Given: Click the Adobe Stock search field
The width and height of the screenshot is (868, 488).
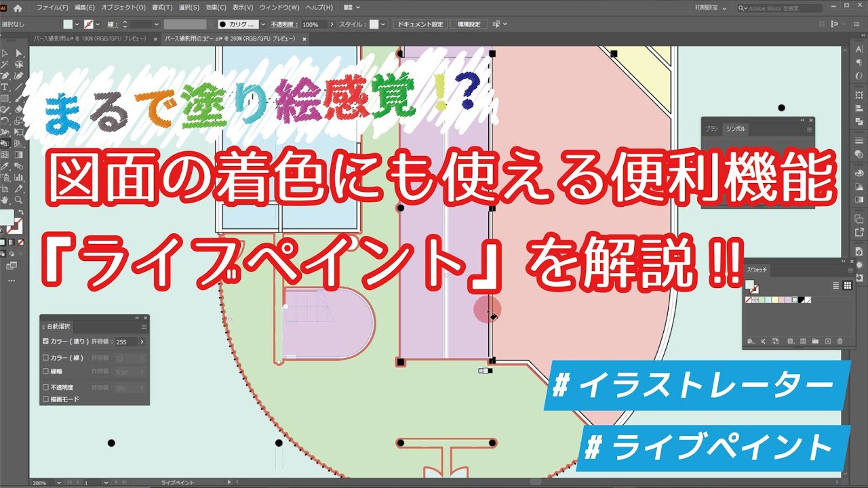Looking at the screenshot, I should [779, 8].
